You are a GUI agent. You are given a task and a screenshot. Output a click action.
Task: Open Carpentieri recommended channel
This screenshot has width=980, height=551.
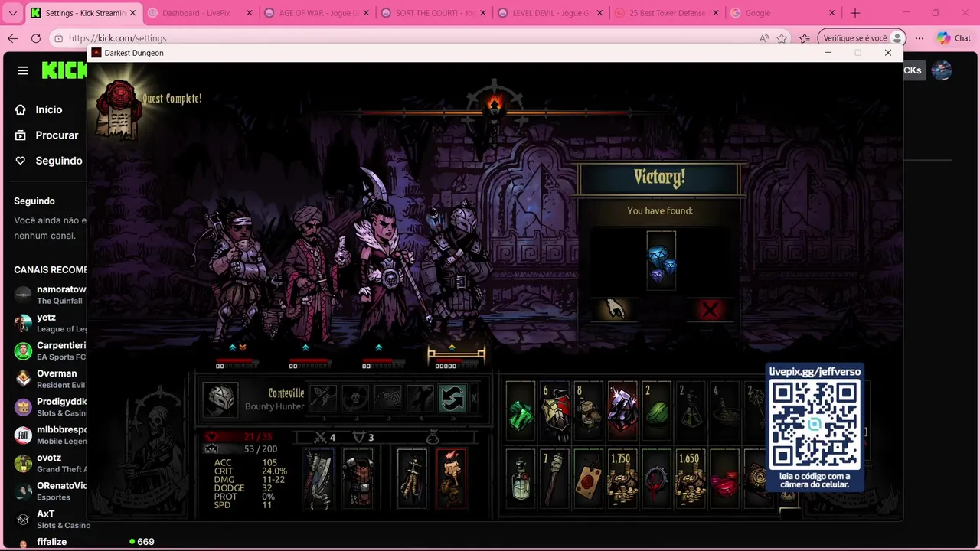tap(51, 350)
